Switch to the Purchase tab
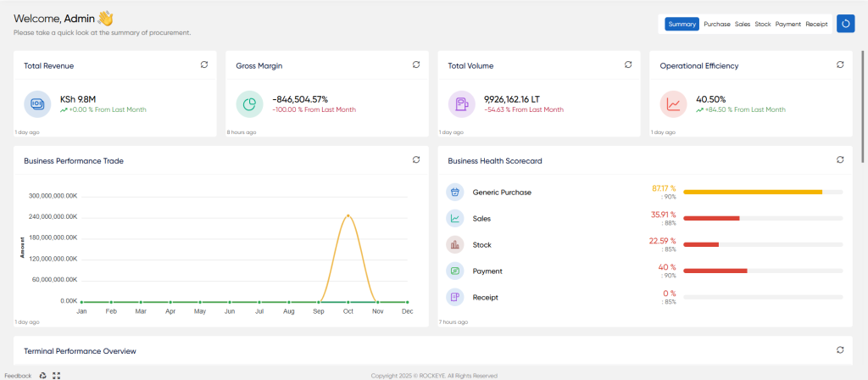 [717, 25]
